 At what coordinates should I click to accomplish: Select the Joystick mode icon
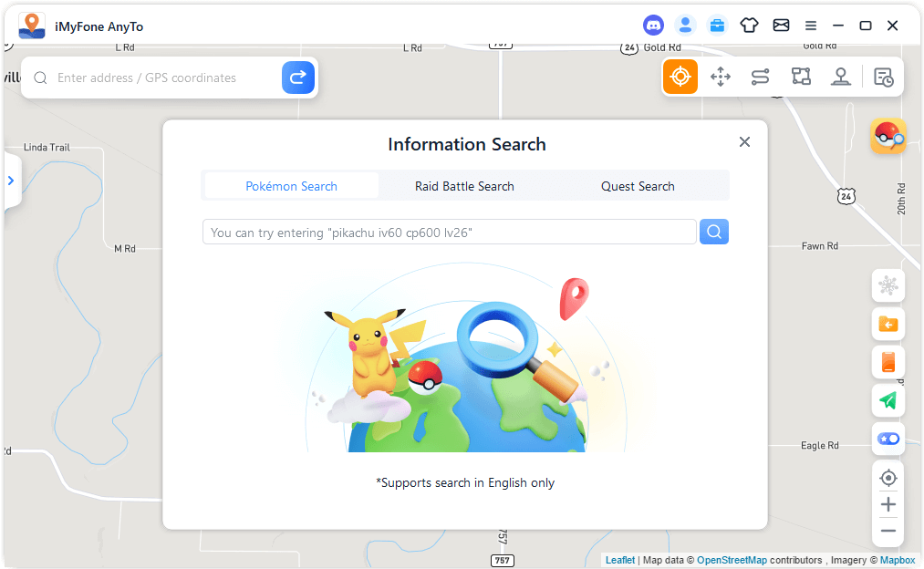point(841,77)
